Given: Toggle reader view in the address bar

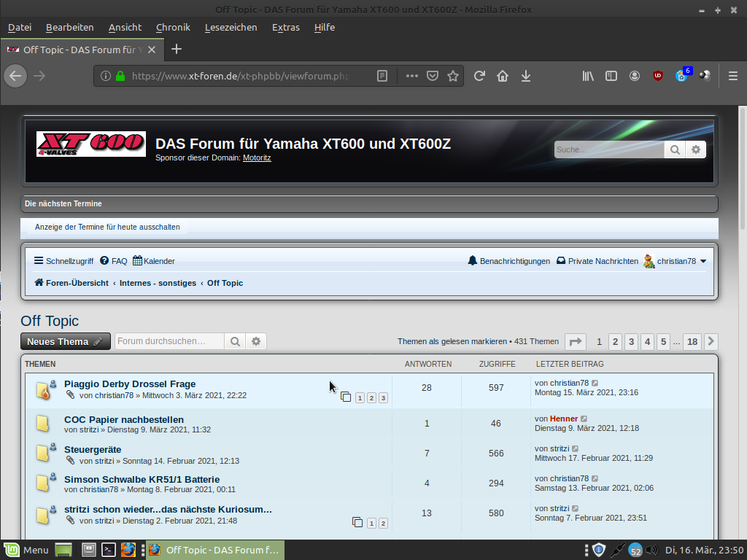Looking at the screenshot, I should pyautogui.click(x=382, y=76).
